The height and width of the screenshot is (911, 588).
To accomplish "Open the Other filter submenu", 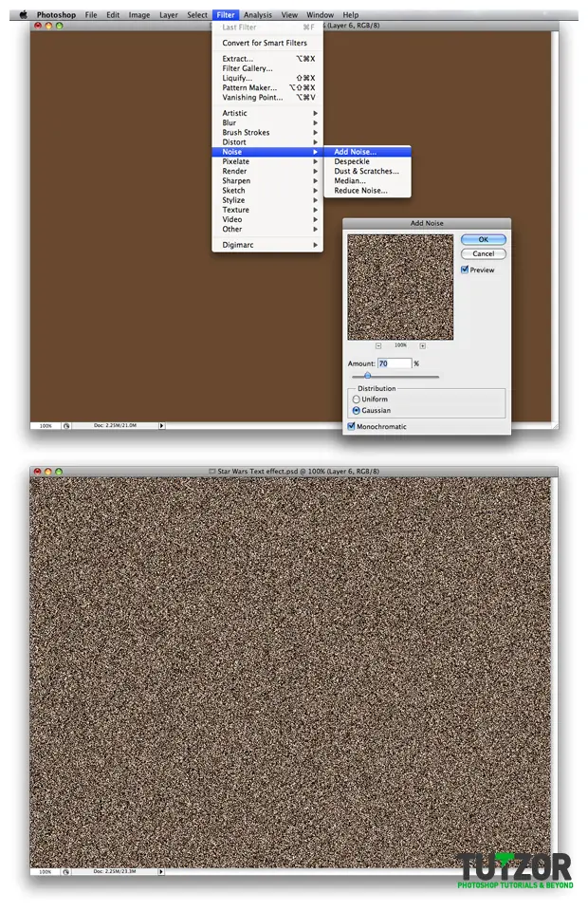I will [267, 229].
